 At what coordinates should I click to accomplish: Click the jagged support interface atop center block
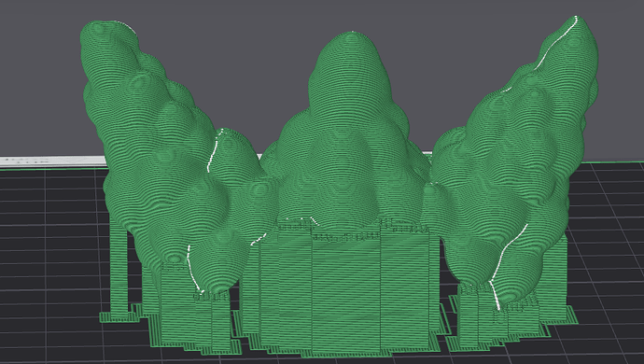click(349, 231)
